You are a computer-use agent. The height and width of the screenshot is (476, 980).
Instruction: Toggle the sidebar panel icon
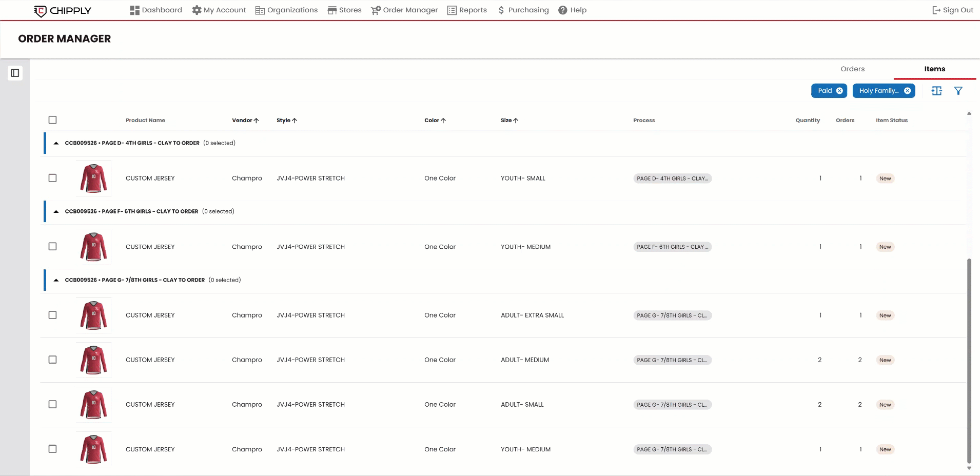click(15, 73)
